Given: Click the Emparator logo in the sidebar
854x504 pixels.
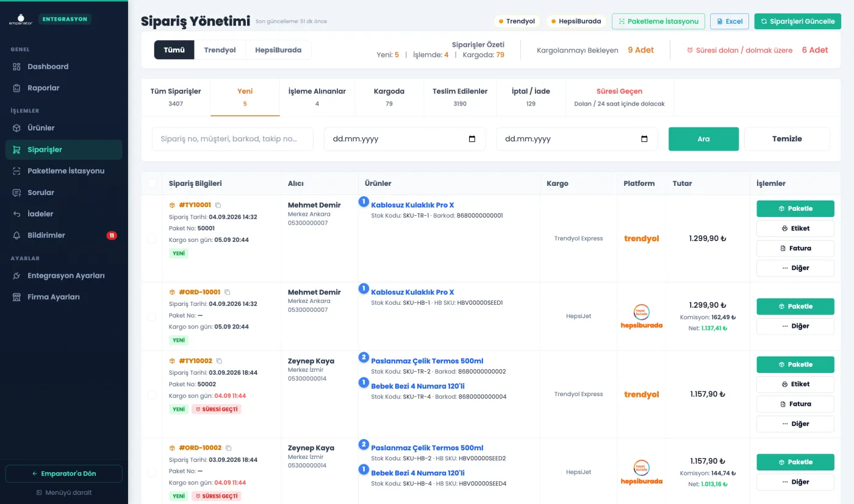Looking at the screenshot, I should (20, 20).
